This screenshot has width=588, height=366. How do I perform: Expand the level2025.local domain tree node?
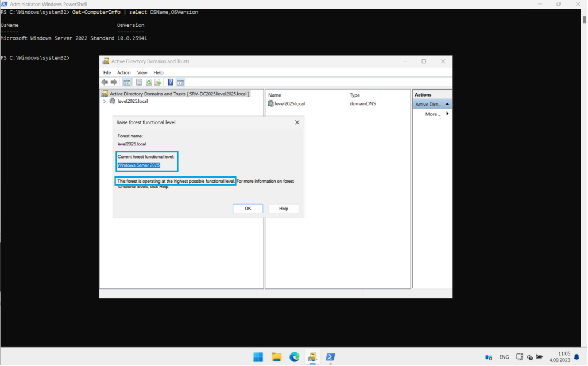pyautogui.click(x=105, y=101)
